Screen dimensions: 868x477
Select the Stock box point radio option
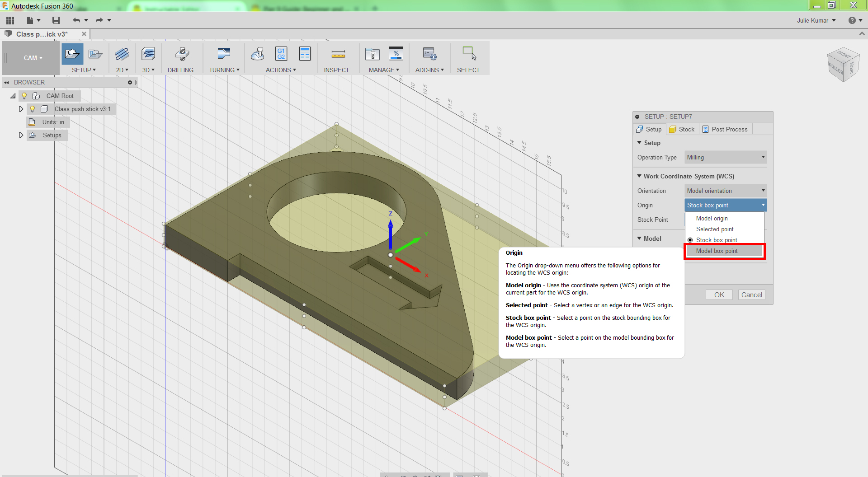pyautogui.click(x=690, y=240)
